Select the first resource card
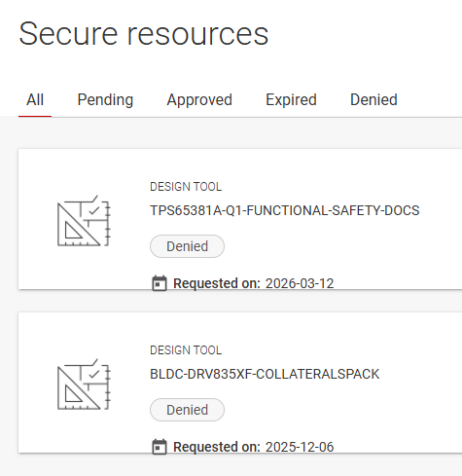Viewport: 462px width, 476px height. pos(240,219)
